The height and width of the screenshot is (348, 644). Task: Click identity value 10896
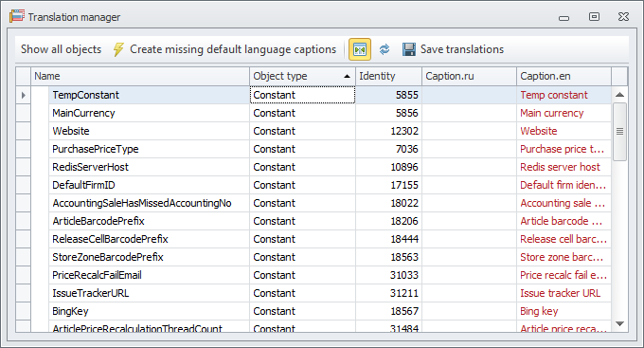pos(404,167)
